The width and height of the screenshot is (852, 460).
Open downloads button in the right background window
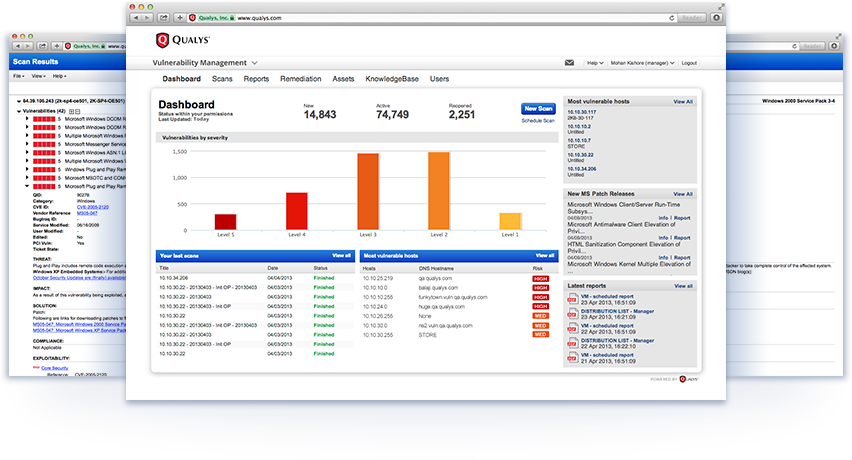[834, 46]
